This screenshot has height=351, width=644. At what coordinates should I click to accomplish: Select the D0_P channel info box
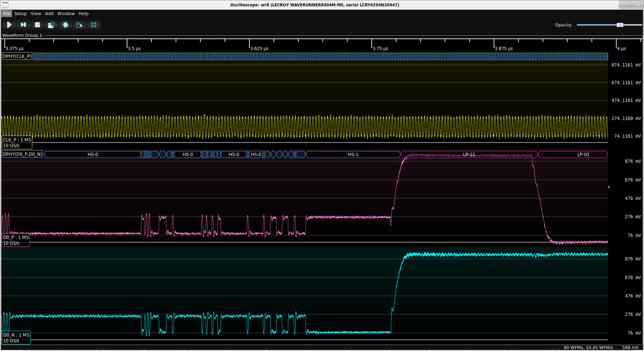tap(16, 240)
